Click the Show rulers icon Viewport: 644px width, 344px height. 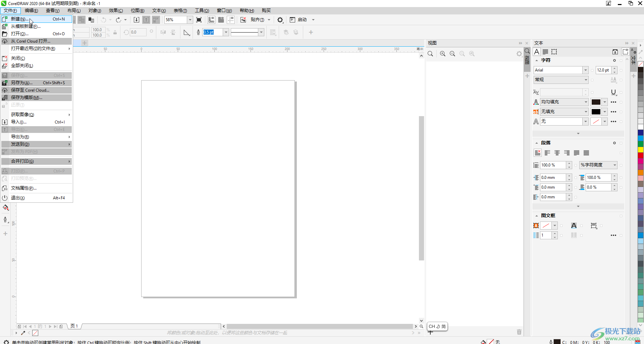click(211, 20)
